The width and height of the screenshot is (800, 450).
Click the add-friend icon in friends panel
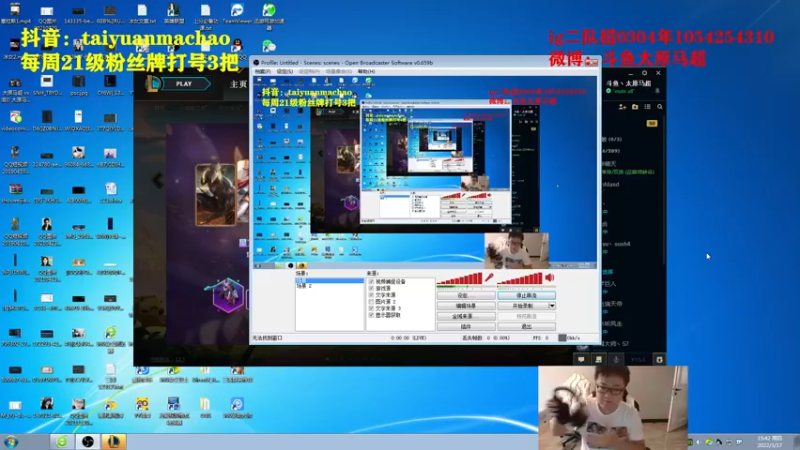[x=622, y=107]
